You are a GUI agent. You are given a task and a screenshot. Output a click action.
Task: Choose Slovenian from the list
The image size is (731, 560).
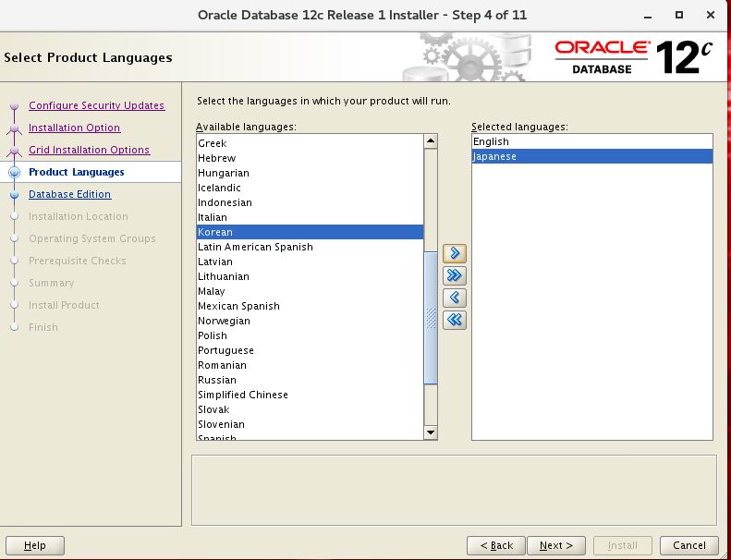[x=310, y=425]
